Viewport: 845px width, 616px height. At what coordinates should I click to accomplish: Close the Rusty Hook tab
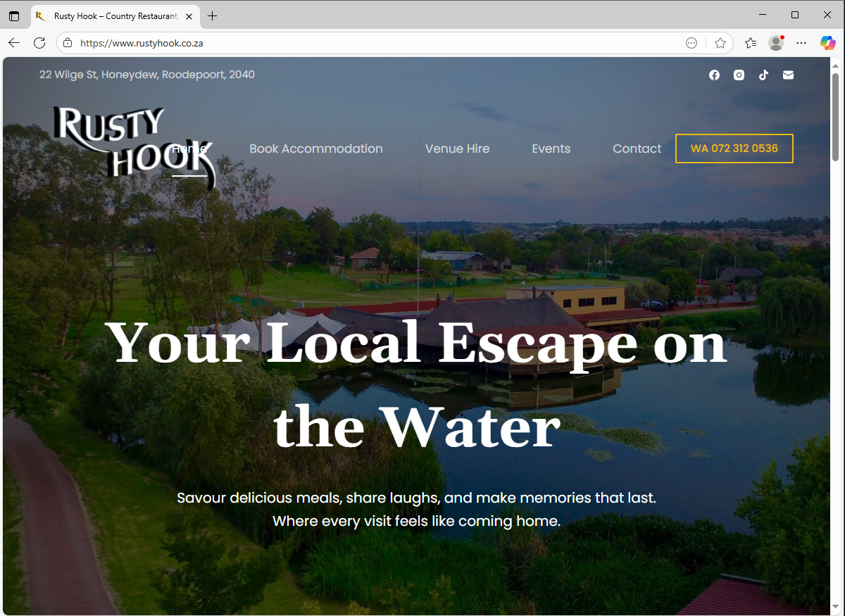point(189,16)
